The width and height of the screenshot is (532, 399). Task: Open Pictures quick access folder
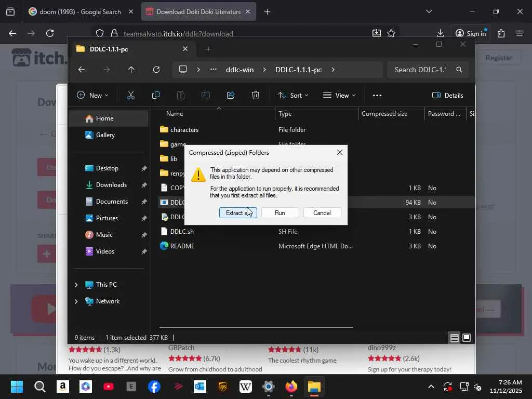click(109, 218)
